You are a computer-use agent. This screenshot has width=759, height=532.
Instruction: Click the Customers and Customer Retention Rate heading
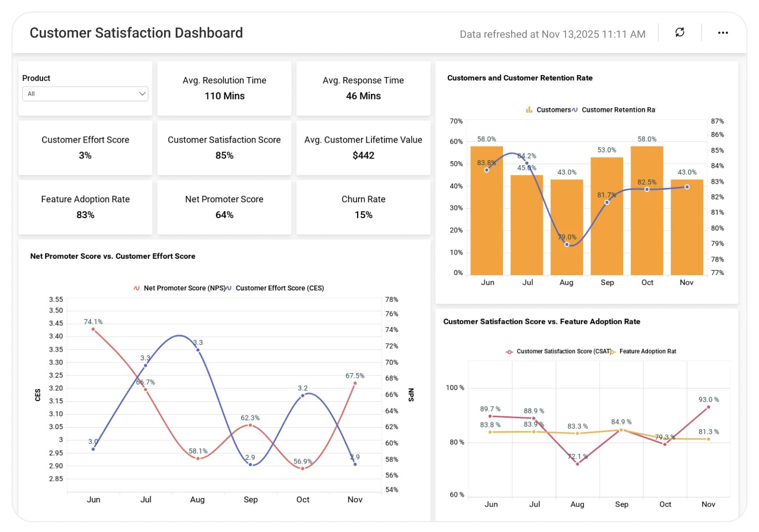pos(520,78)
